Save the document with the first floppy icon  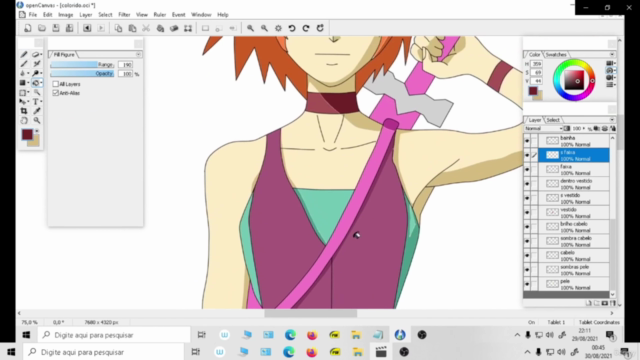pyautogui.click(x=56, y=28)
